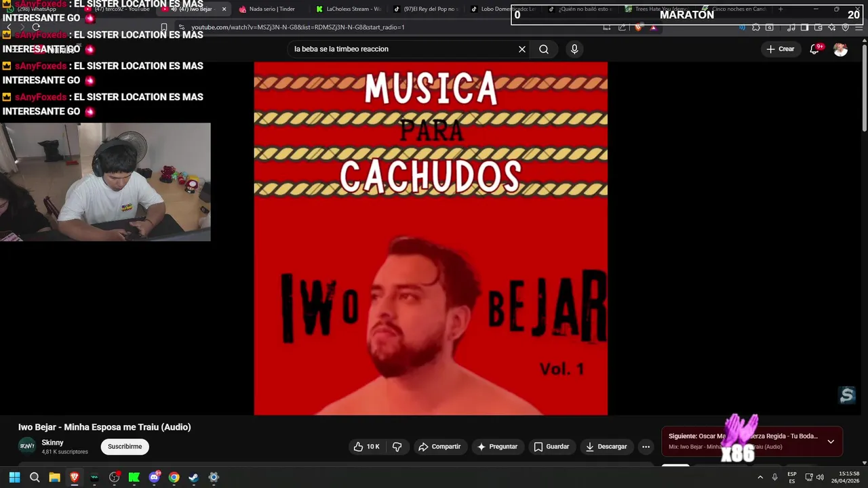Open the browser hamburger menu

click(x=859, y=27)
